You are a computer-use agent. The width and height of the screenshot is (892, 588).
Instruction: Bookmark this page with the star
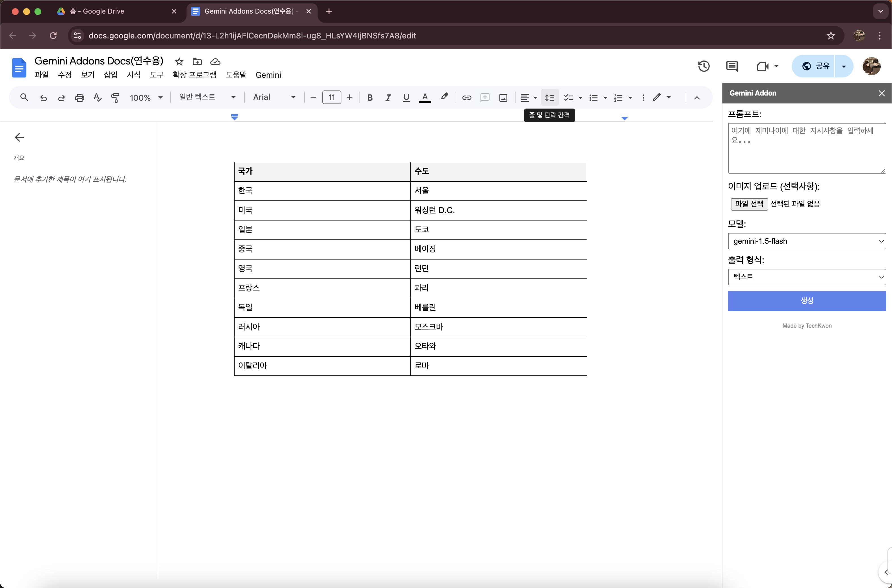coord(830,36)
